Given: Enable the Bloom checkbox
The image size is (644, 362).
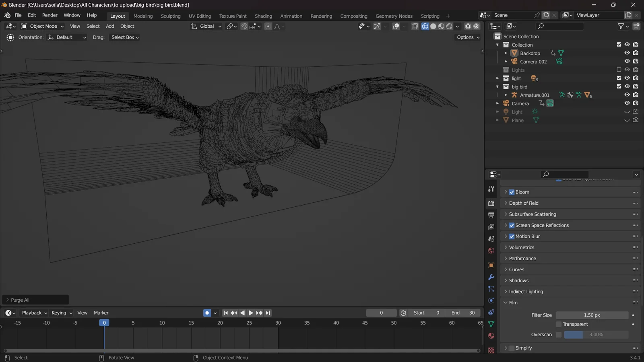Looking at the screenshot, I should click(512, 192).
